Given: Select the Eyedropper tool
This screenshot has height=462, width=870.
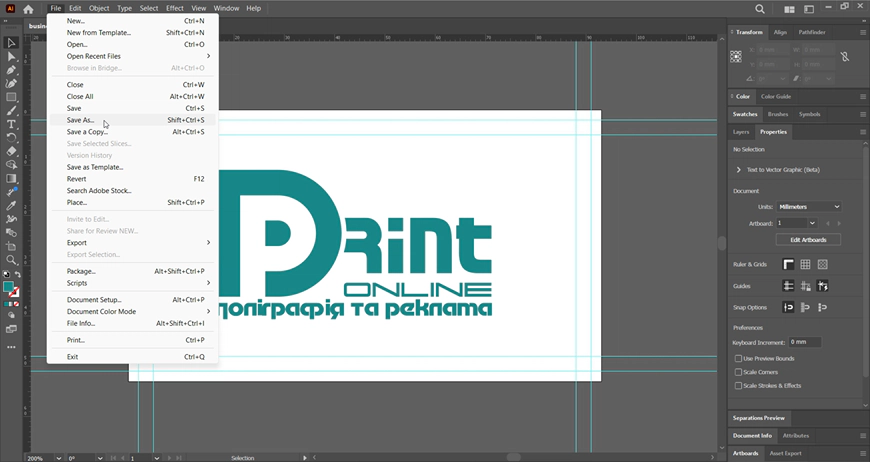Looking at the screenshot, I should [11, 205].
